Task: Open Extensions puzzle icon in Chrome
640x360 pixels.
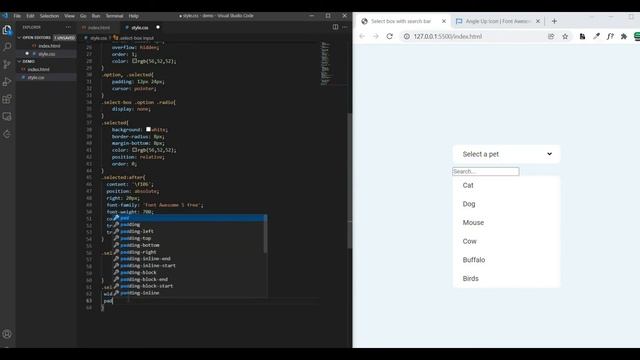Action: pyautogui.click(x=624, y=36)
